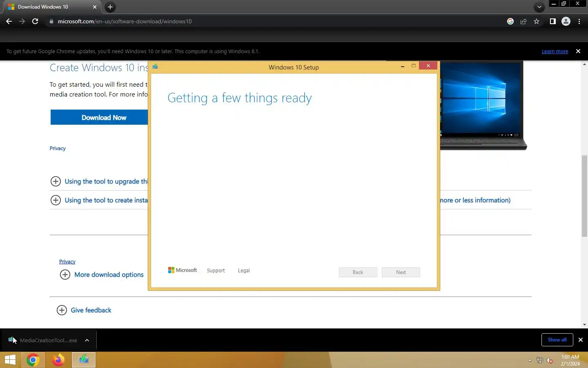Open a new Chrome tab
This screenshot has height=368, width=588.
click(x=110, y=7)
